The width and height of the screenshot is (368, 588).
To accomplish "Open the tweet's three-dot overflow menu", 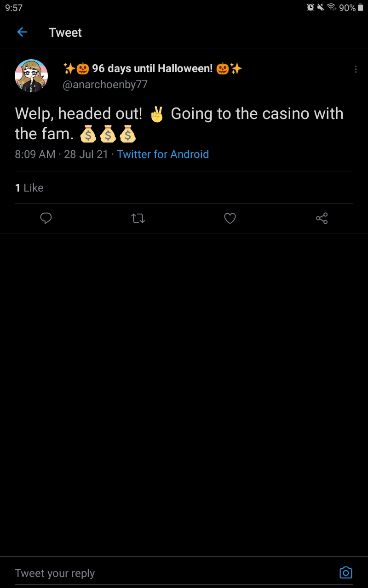I will [356, 69].
